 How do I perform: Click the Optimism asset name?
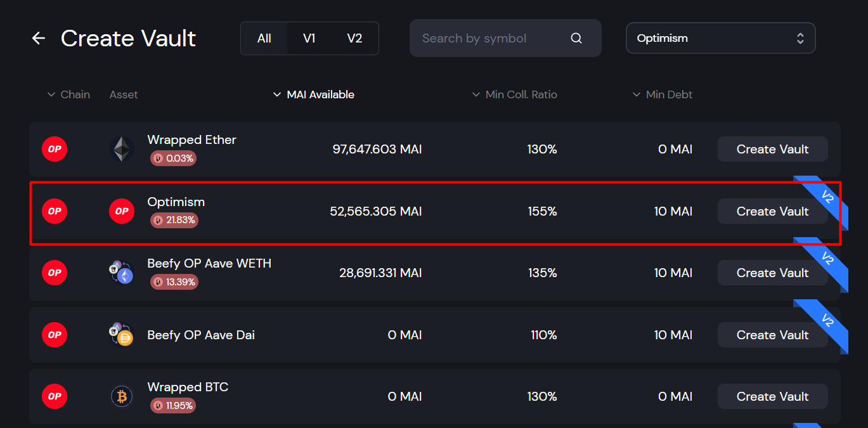click(176, 202)
